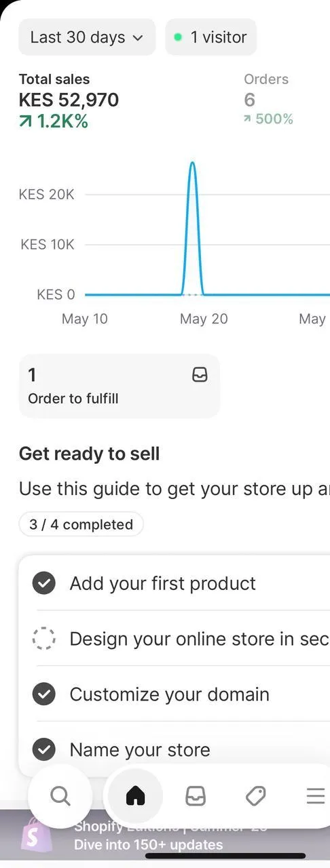
Task: Open the Orders inbox icon in navigation bar
Action: click(196, 795)
